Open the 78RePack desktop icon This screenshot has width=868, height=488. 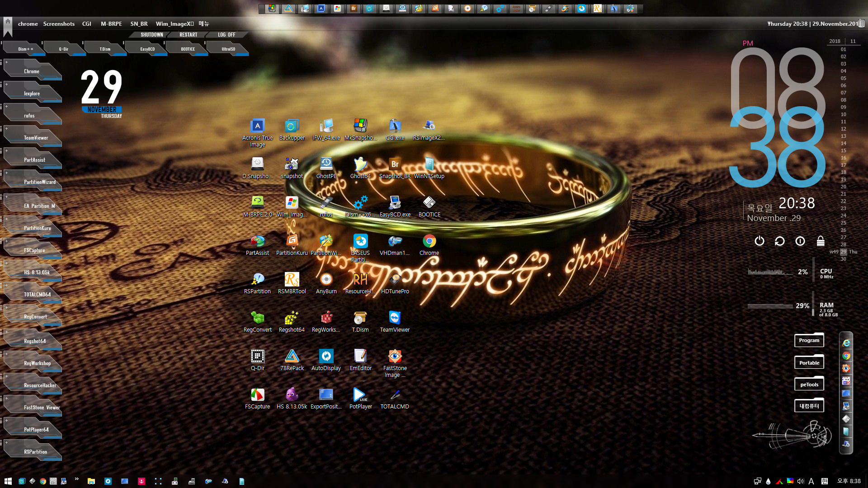pos(292,360)
